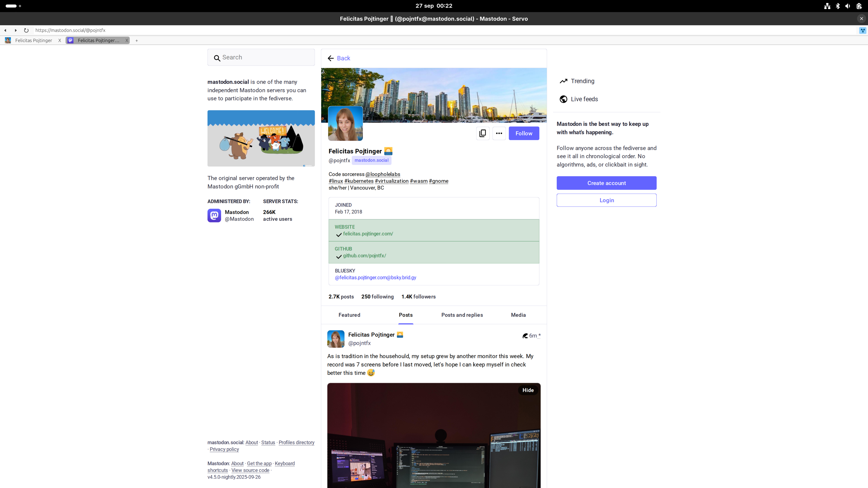Open the Bluesky bridged account link
868x488 pixels.
(375, 277)
